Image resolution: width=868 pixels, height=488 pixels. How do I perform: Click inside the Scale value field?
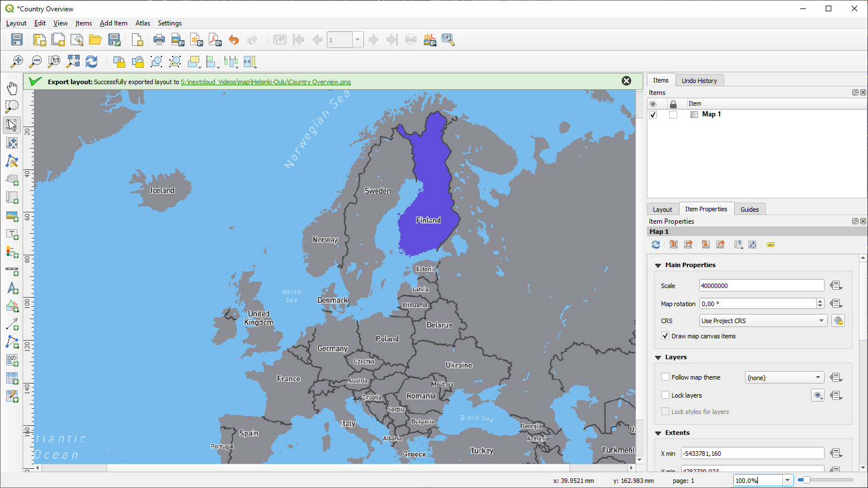pos(761,285)
